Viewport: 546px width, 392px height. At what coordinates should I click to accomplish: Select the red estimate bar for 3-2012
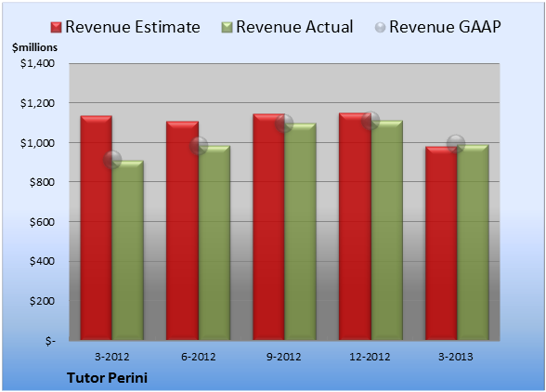[x=97, y=228]
